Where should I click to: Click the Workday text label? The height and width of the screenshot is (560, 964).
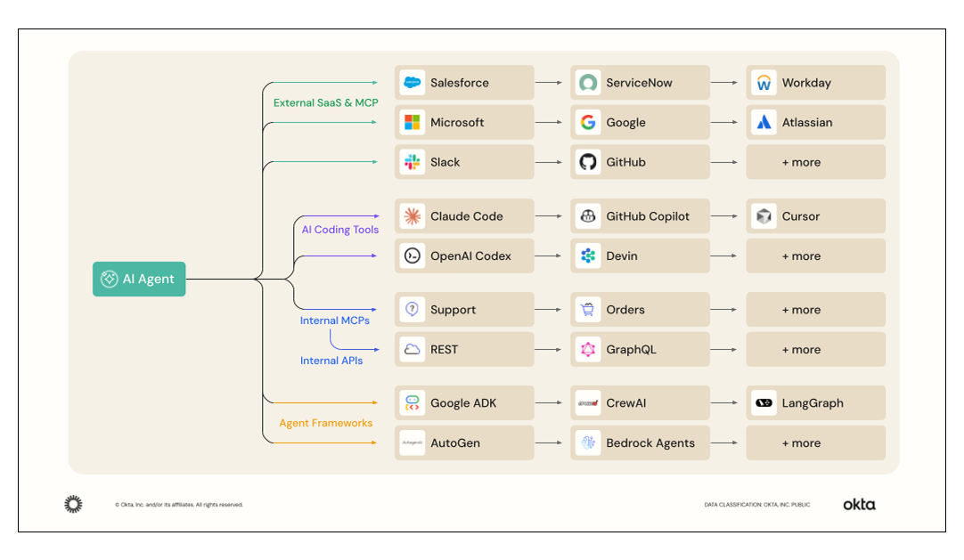(x=806, y=83)
